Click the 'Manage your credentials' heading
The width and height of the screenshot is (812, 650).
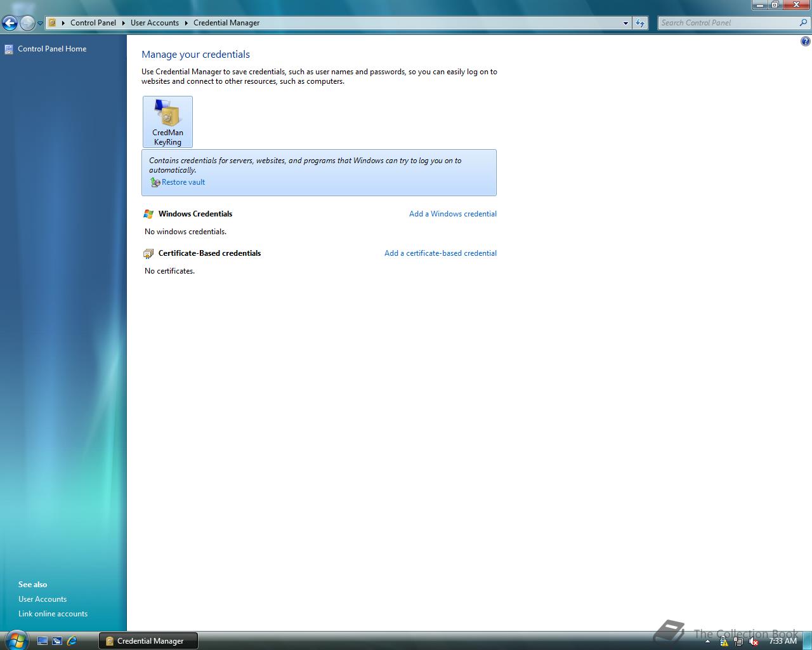tap(195, 55)
